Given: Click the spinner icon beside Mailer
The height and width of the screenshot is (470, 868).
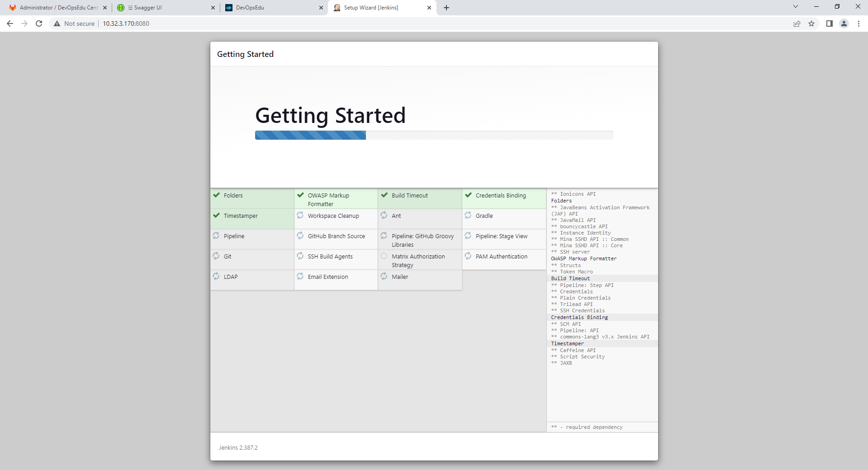Looking at the screenshot, I should 384,276.
